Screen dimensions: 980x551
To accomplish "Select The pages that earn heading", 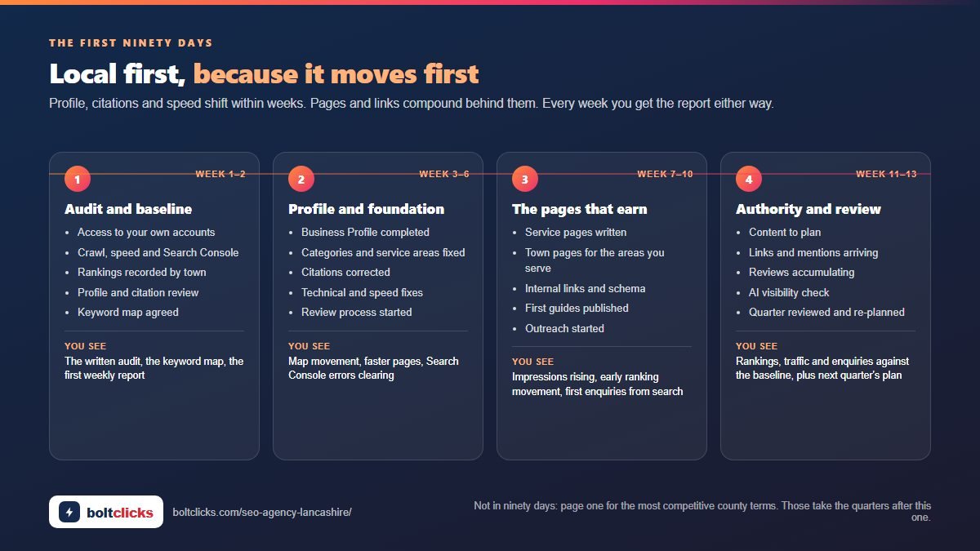I will point(579,209).
